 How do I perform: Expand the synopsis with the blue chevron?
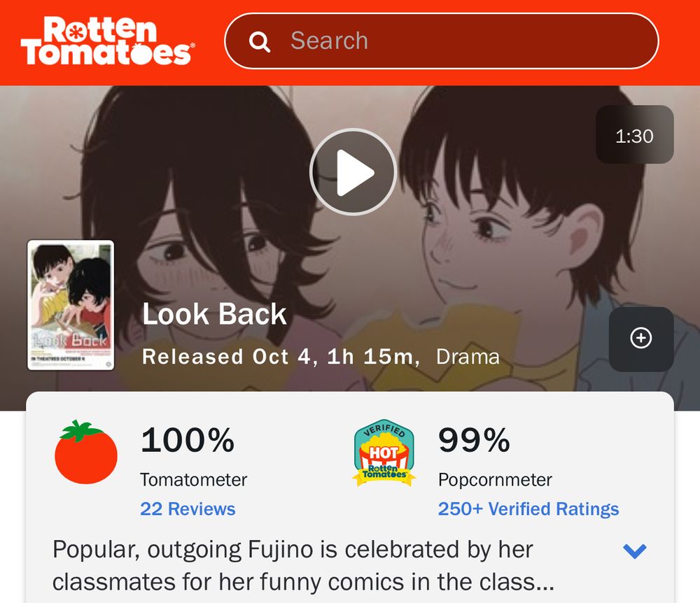coord(634,551)
